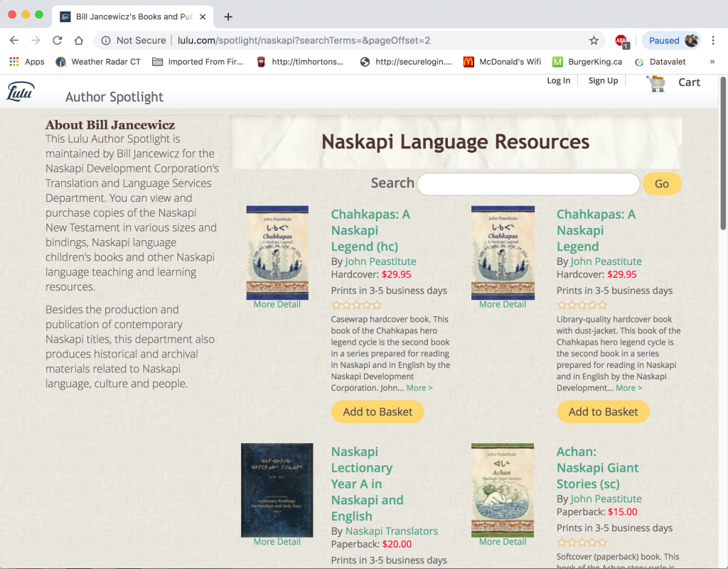Open the shopping cart icon
The width and height of the screenshot is (728, 569).
click(x=656, y=84)
